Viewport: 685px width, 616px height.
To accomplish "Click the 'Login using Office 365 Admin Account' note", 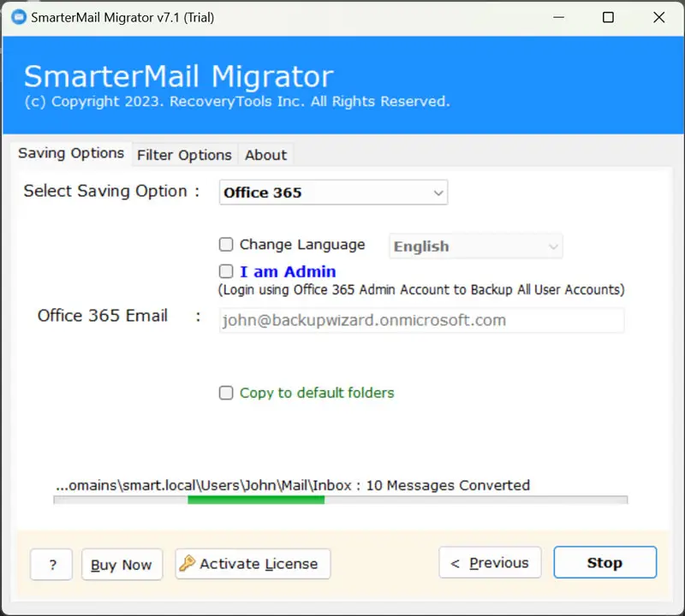I will [x=421, y=290].
